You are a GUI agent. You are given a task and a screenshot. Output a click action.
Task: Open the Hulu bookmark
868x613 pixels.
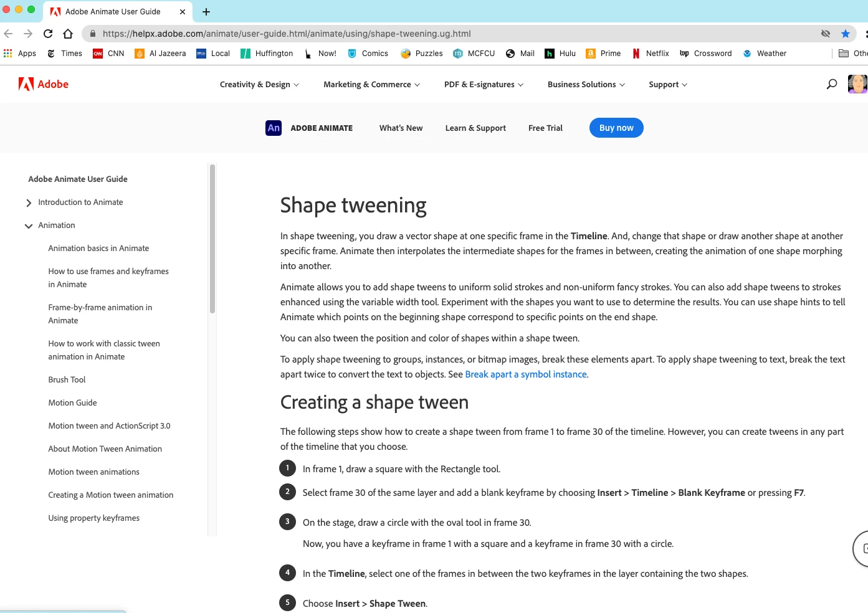[x=560, y=54]
